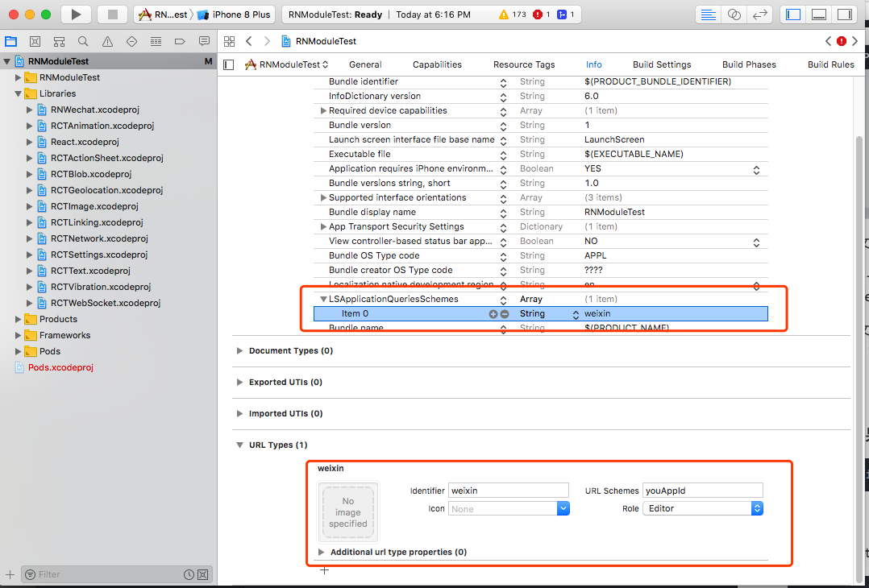Switch to the Build Rules tab
The image size is (869, 588).
[x=831, y=64]
